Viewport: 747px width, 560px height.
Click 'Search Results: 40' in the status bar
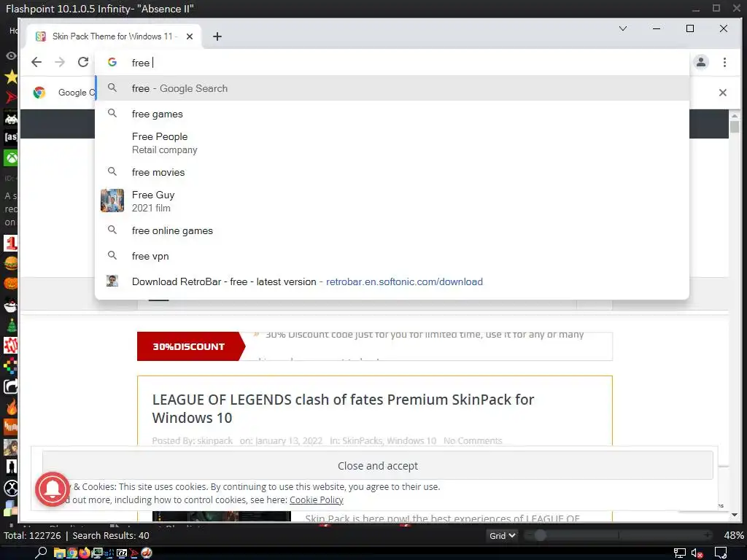tap(111, 536)
